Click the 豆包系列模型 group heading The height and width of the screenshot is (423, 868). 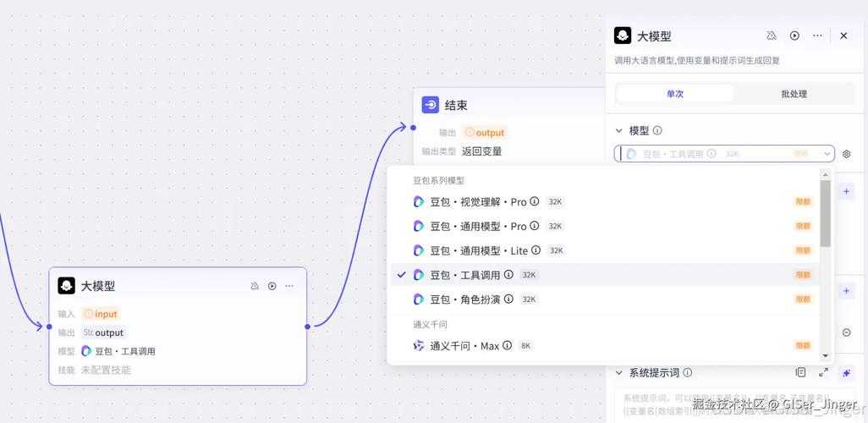pyautogui.click(x=438, y=180)
